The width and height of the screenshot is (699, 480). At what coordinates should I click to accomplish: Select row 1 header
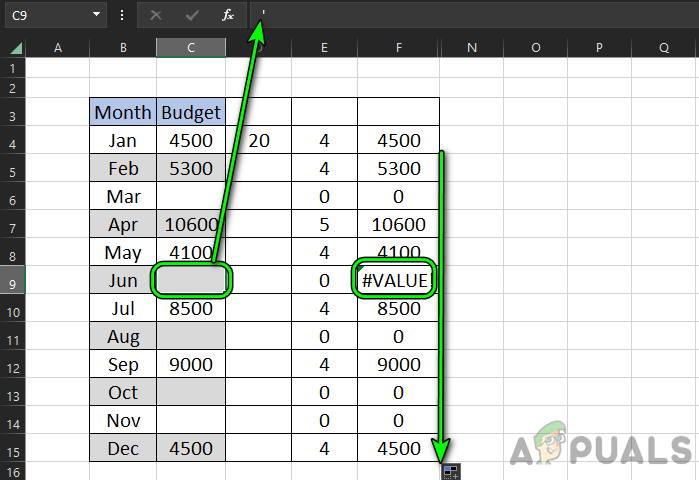point(12,68)
